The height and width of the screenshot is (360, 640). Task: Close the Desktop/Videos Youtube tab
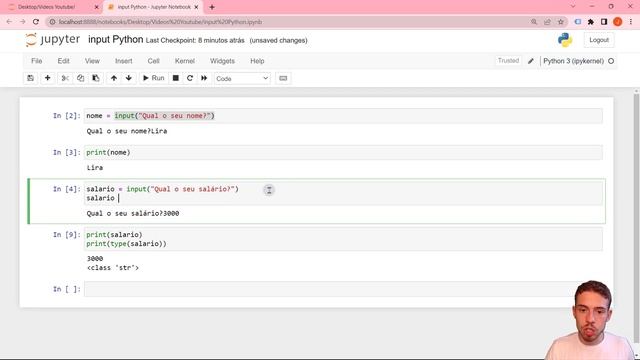click(x=96, y=7)
